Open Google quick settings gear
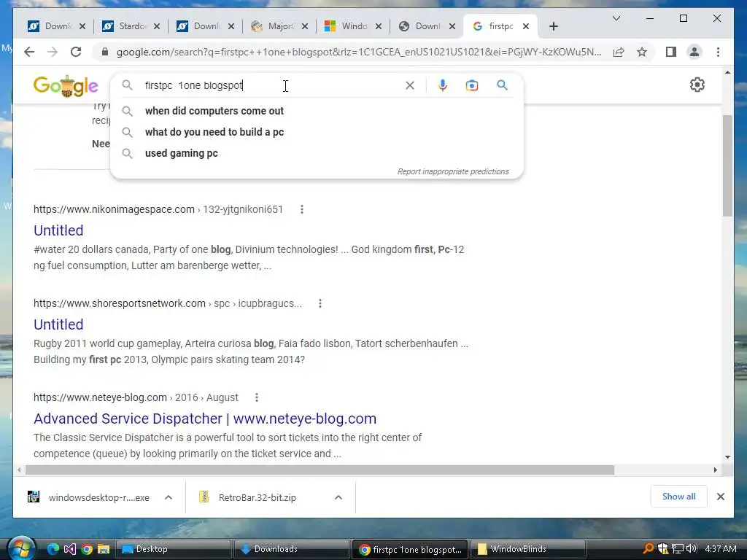 [x=697, y=85]
